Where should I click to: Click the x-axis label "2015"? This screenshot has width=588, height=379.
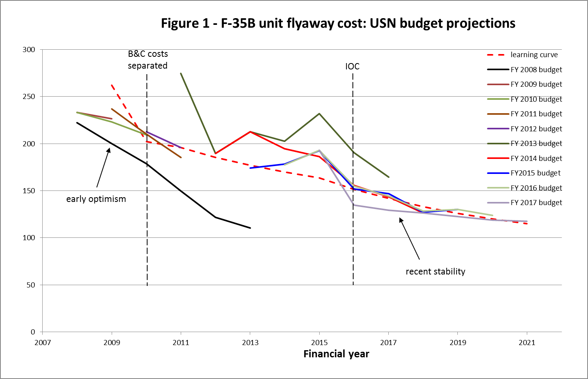click(319, 343)
